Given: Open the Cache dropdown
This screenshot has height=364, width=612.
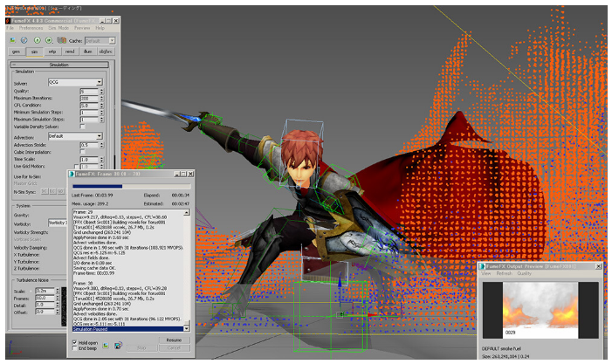Looking at the screenshot, I should coord(100,40).
